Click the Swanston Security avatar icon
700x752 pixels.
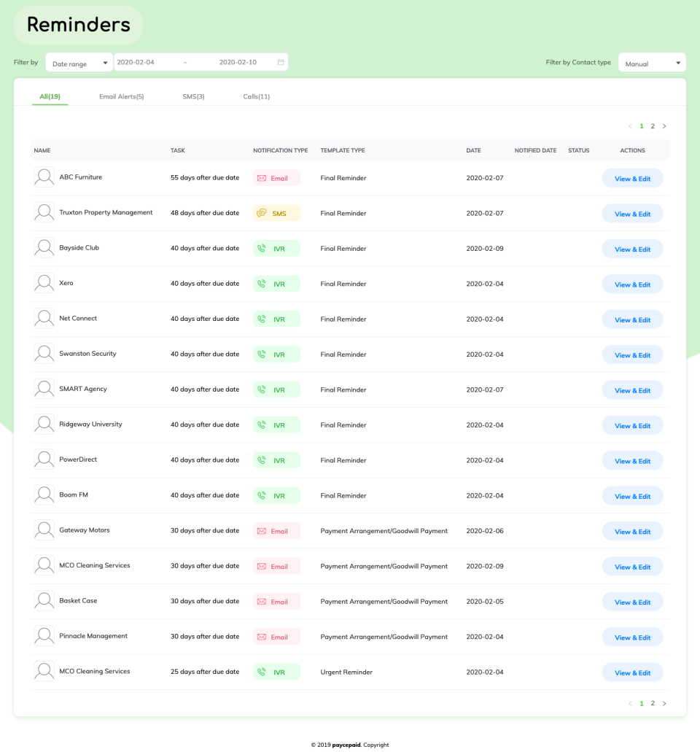(x=44, y=354)
